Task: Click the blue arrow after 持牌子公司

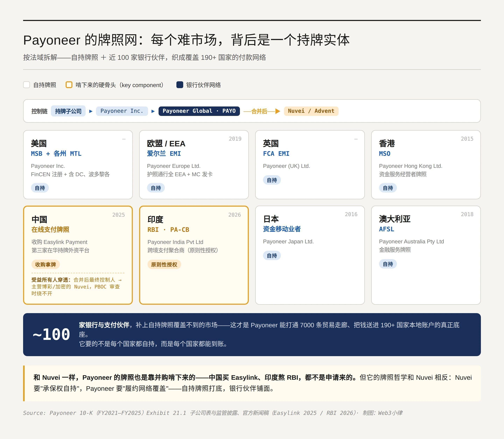Action: (91, 111)
